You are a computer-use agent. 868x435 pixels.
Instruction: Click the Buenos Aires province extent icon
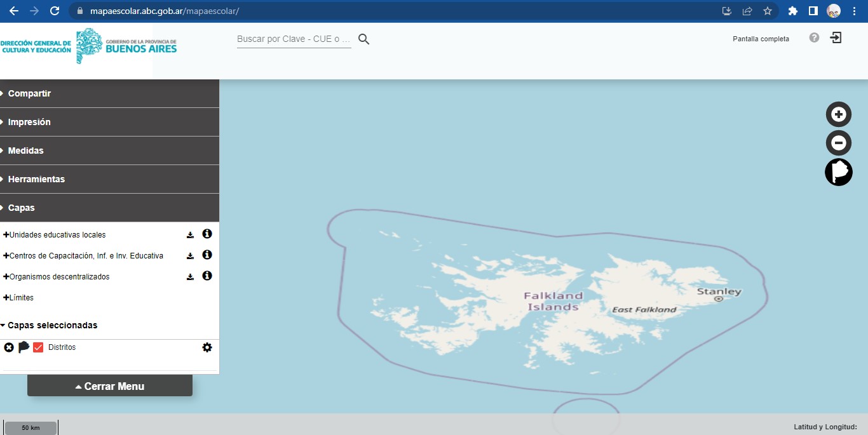pos(838,172)
